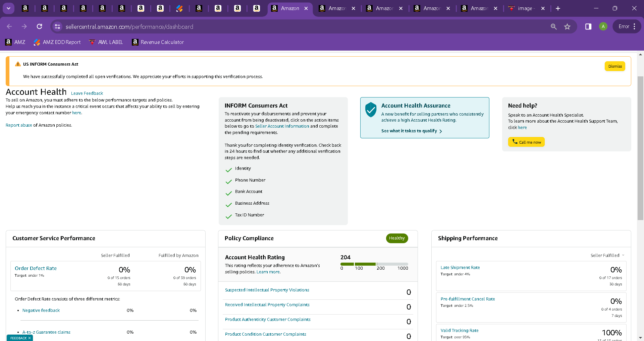
Task: Click Report abuse link
Action: click(x=19, y=125)
